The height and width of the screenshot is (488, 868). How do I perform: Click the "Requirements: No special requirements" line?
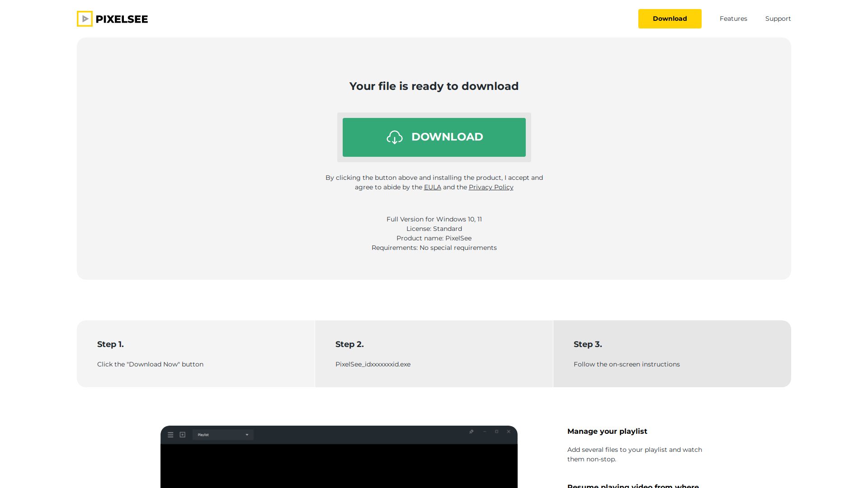click(x=434, y=248)
